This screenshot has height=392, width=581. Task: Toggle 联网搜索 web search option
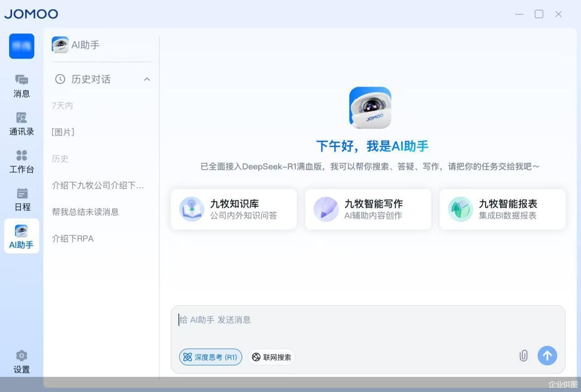point(272,357)
